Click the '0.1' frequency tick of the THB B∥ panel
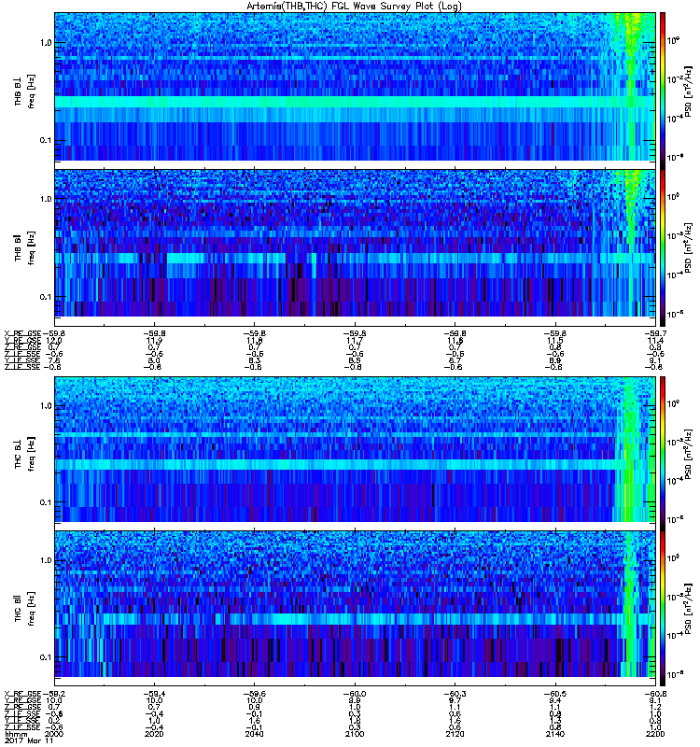Viewport: 700px width, 747px height. click(x=46, y=297)
